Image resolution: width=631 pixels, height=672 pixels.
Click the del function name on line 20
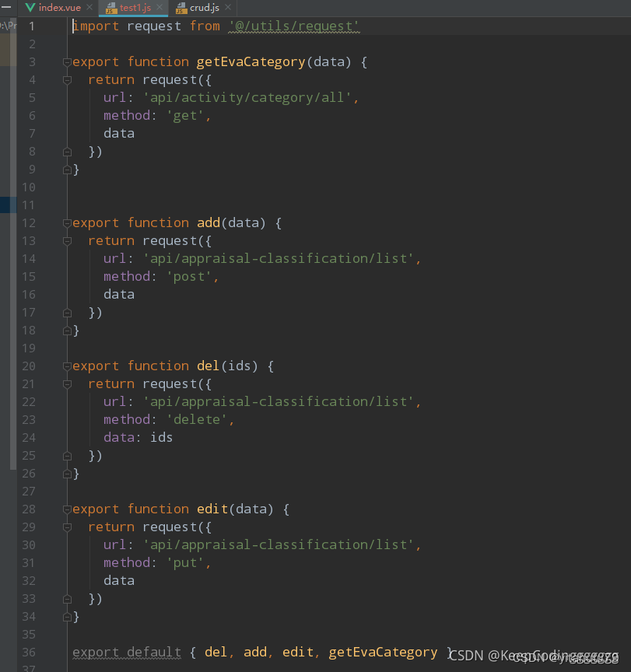click(208, 366)
